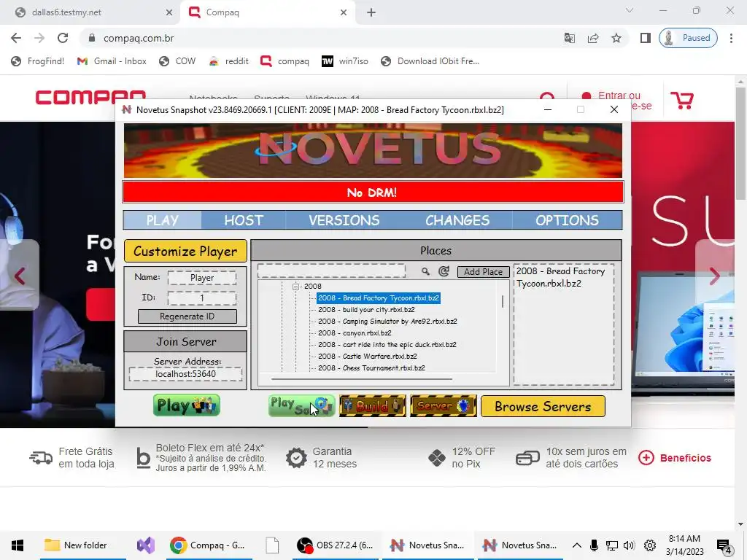Open the FrogFind! bookmark
Image resolution: width=747 pixels, height=560 pixels.
38,61
